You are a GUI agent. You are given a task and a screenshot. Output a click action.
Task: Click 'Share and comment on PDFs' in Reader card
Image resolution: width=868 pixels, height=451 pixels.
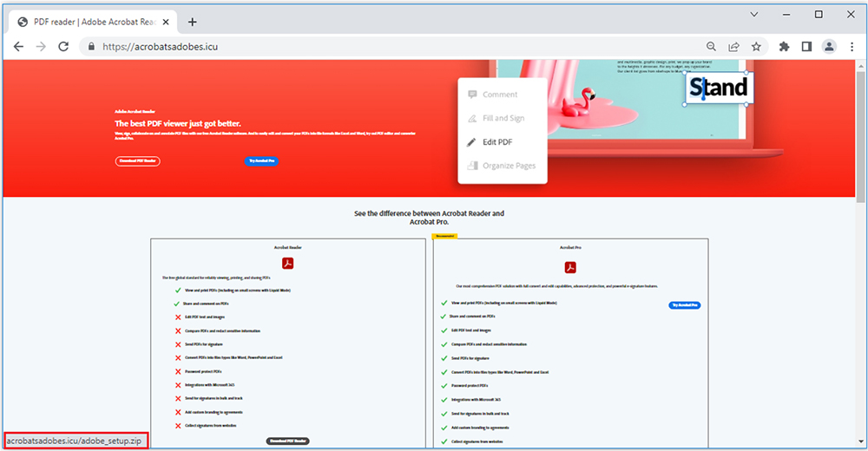pos(206,304)
